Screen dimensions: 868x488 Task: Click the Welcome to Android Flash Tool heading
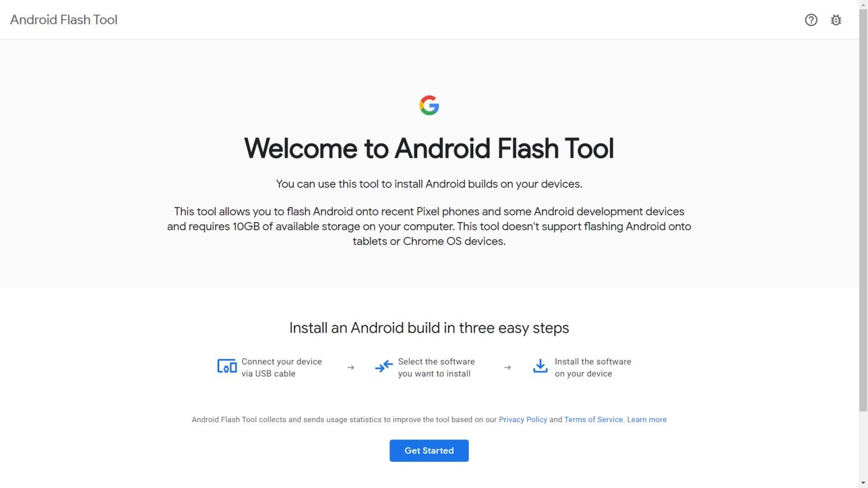(x=429, y=149)
